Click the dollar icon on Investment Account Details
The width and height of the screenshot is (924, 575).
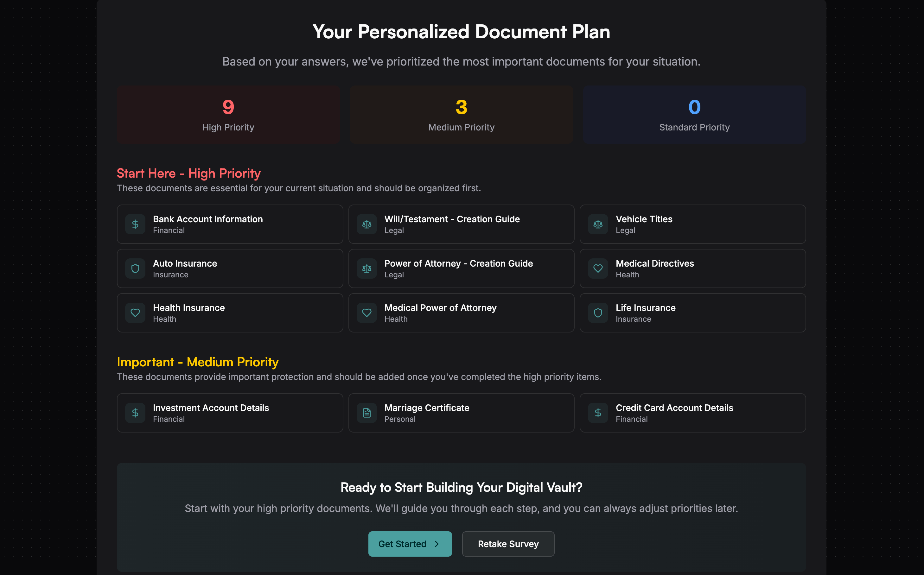(x=135, y=413)
